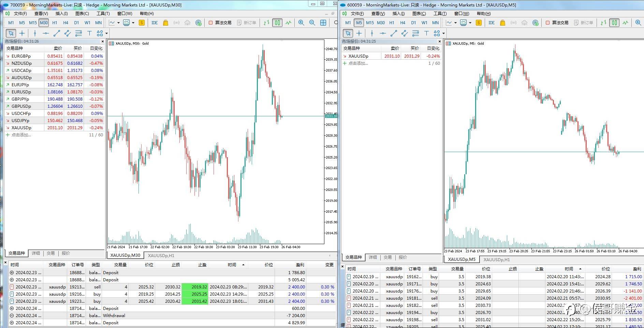Choose the trendline tool in the M30 window

click(57, 33)
